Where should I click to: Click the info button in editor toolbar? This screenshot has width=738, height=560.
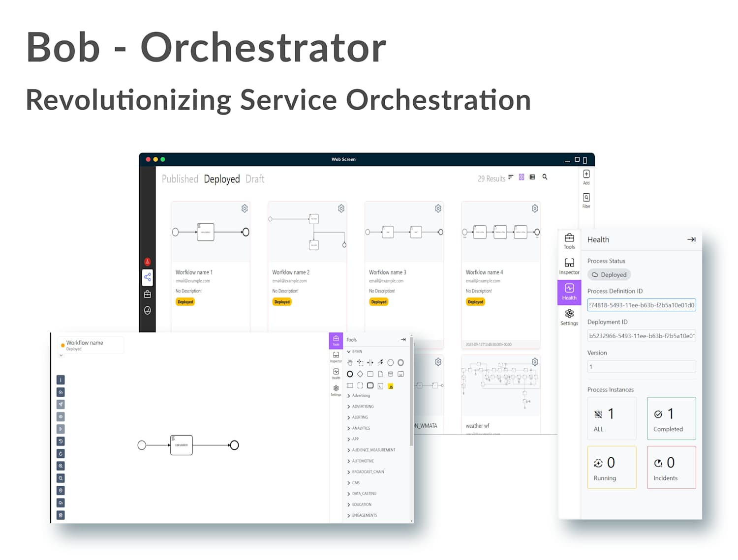[x=61, y=380]
